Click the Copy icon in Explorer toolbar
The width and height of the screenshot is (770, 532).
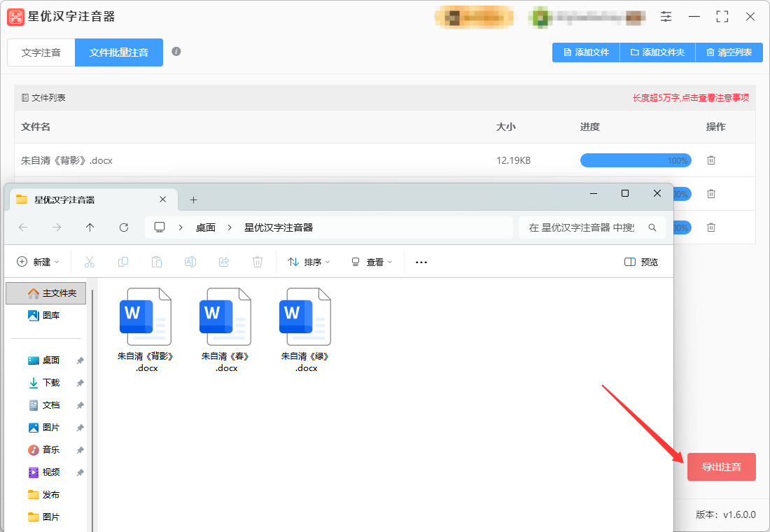tap(123, 262)
